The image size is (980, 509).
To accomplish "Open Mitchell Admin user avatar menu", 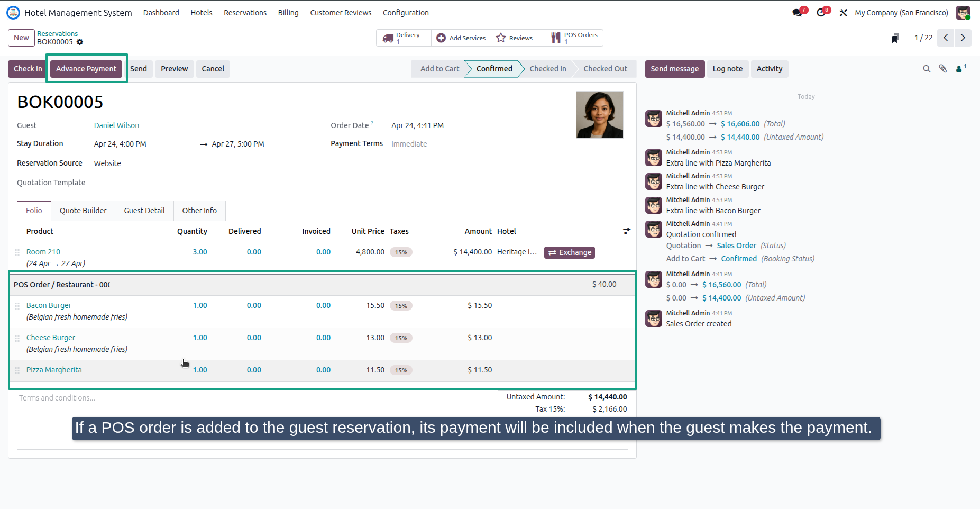I will pyautogui.click(x=963, y=13).
